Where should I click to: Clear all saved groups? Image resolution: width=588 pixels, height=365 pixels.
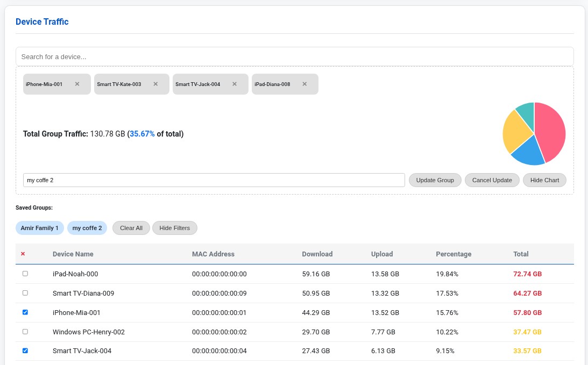(x=131, y=228)
